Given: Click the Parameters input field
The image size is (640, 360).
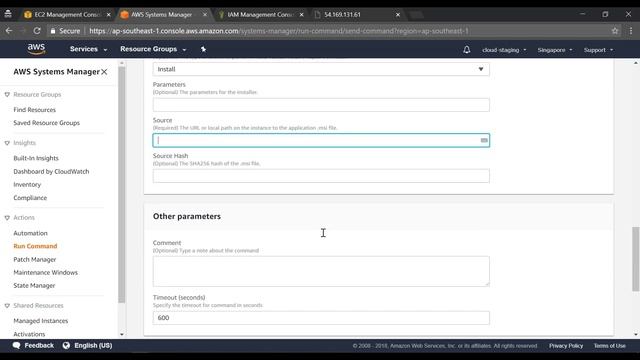Looking at the screenshot, I should point(321,105).
